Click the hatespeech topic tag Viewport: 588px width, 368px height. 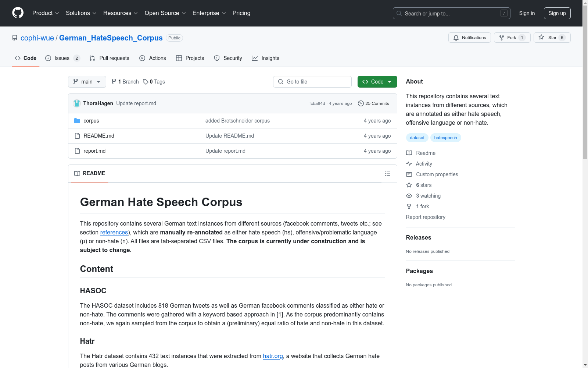pos(445,138)
